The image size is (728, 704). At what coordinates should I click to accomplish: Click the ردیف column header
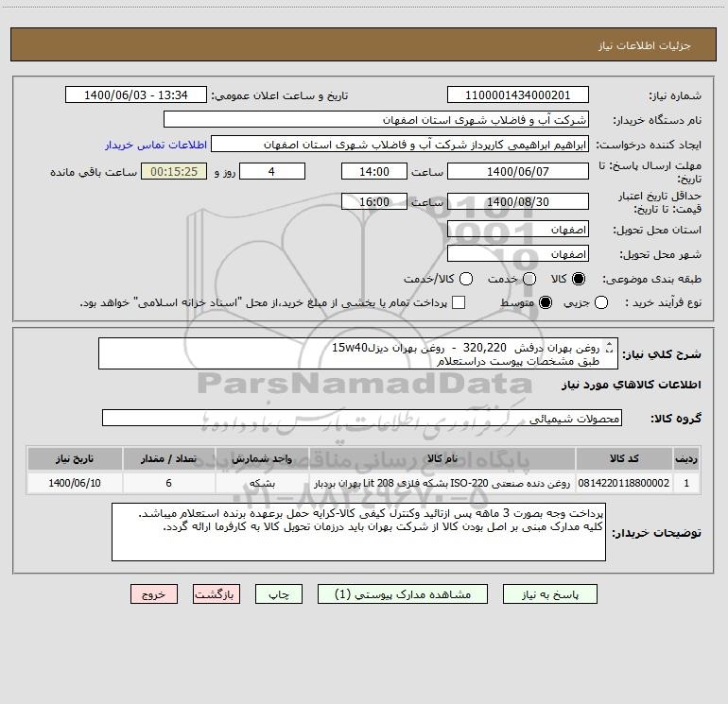coord(686,458)
